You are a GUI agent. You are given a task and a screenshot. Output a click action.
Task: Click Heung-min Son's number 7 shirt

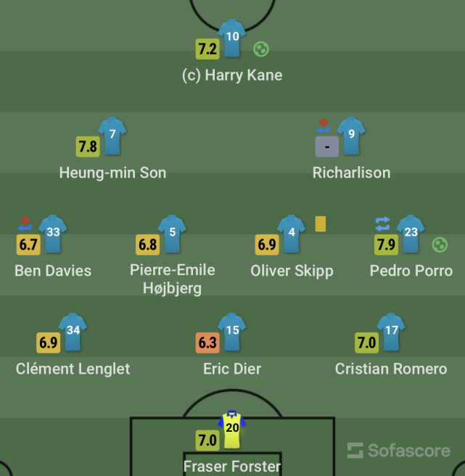pyautogui.click(x=112, y=136)
